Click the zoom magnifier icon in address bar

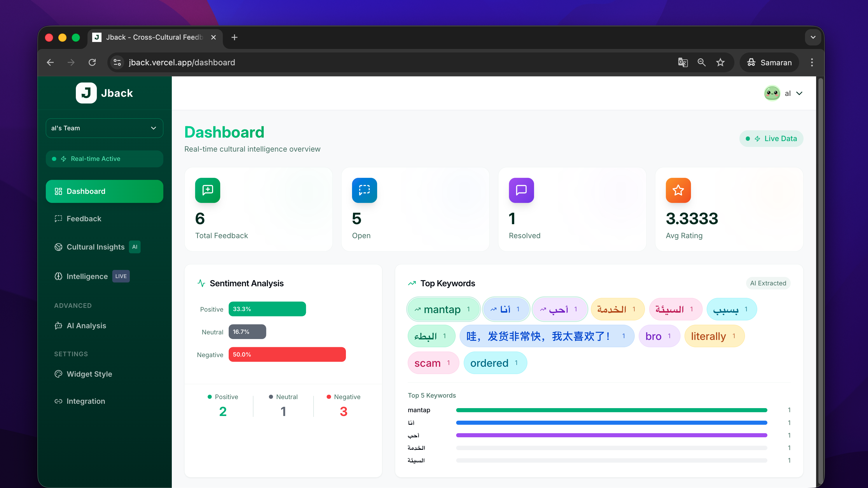(701, 63)
